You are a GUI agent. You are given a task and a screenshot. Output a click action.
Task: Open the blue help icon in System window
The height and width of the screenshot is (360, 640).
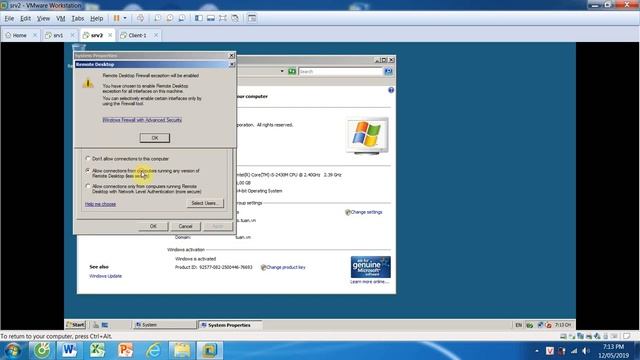tap(391, 90)
